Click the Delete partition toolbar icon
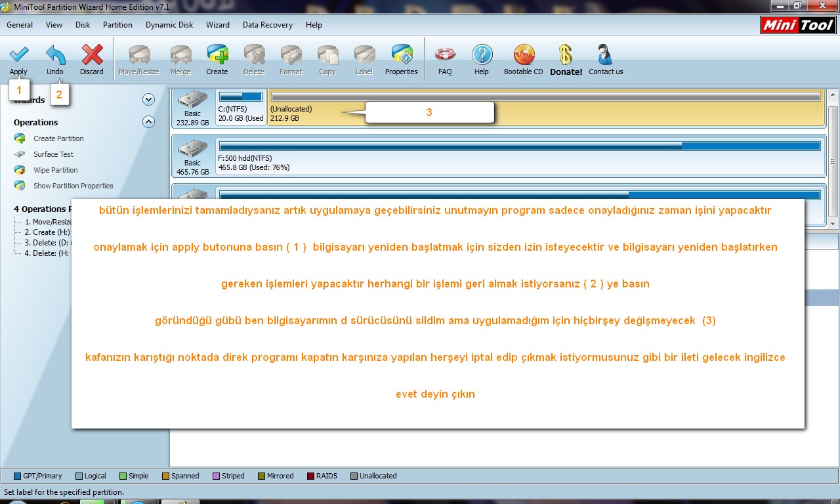 click(254, 60)
